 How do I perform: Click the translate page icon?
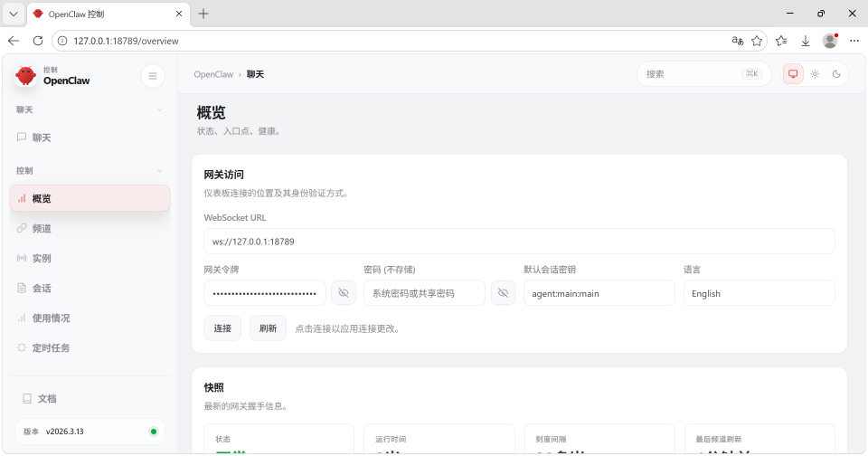[738, 41]
